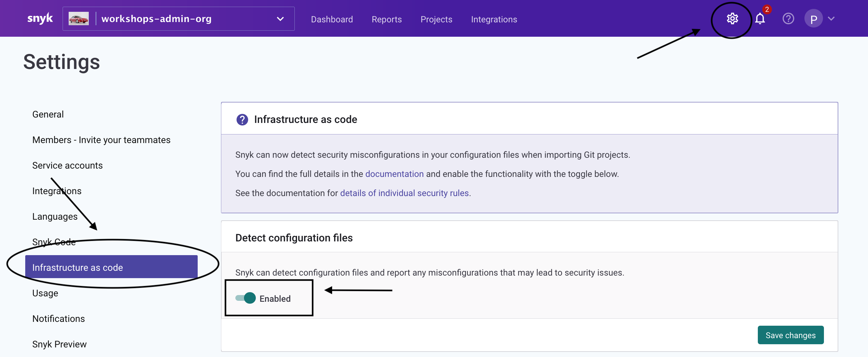Open the Projects page
The width and height of the screenshot is (868, 357).
436,19
